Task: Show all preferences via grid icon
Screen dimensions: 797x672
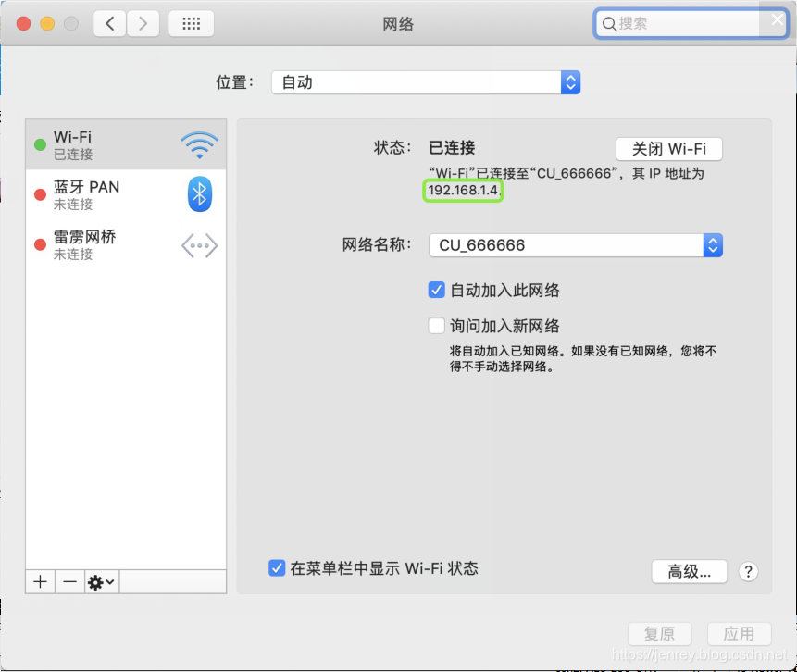Action: [191, 23]
